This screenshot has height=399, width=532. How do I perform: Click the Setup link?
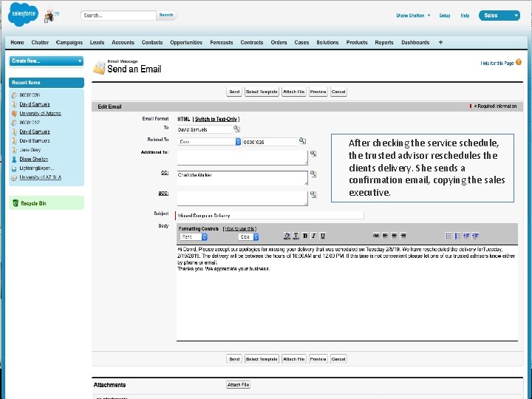pyautogui.click(x=445, y=16)
